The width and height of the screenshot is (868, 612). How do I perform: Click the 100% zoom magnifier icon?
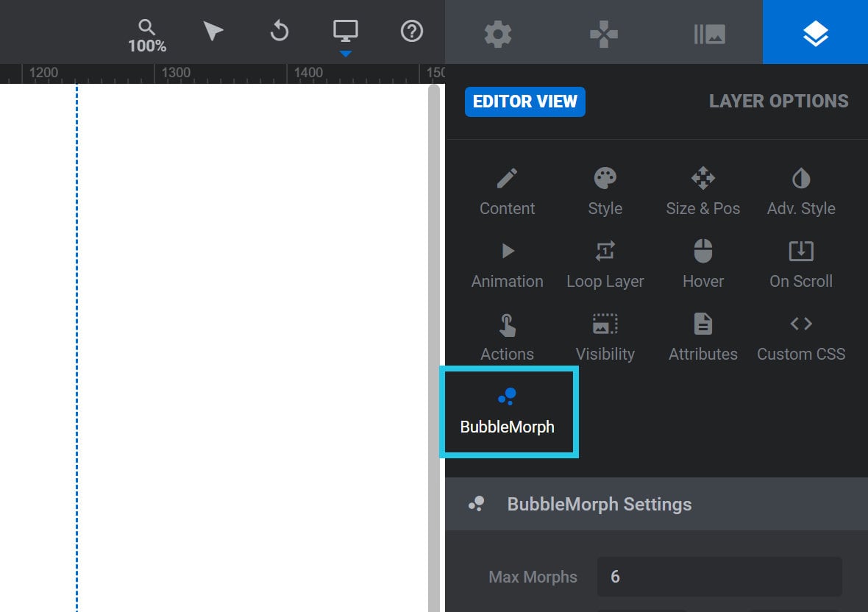click(x=146, y=35)
